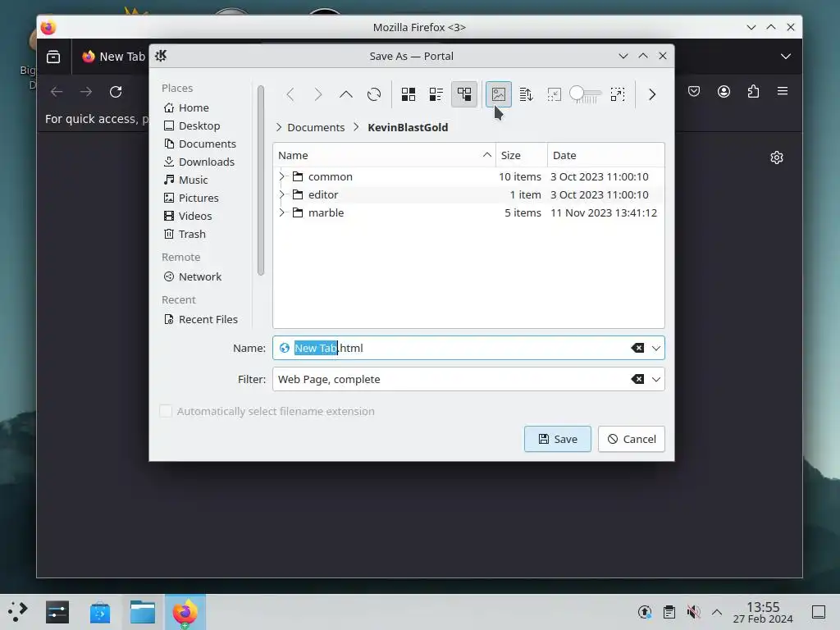
Task: Toggle file preview button
Action: pyautogui.click(x=498, y=95)
